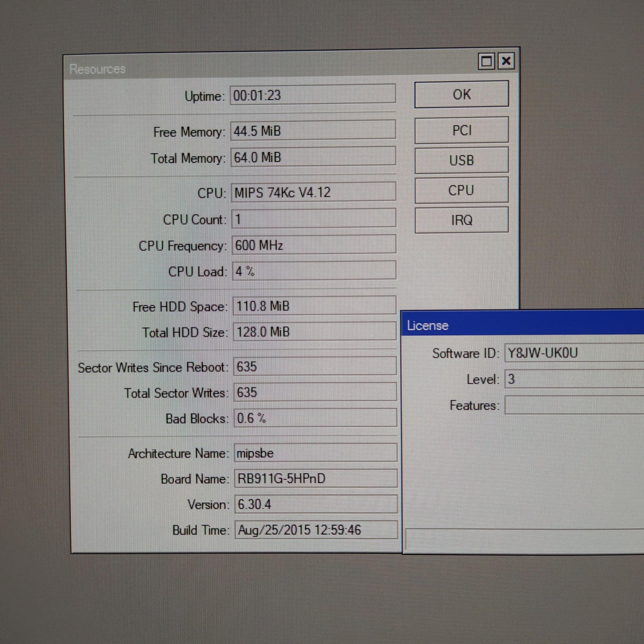The image size is (644, 644).
Task: Open the PCI devices list
Action: 461,130
